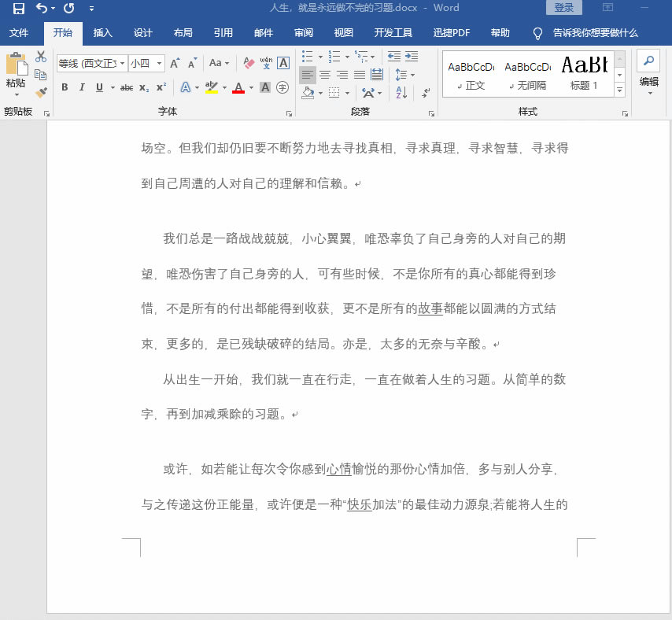The image size is (672, 620).
Task: Click the Increase Indent icon
Action: point(410,57)
